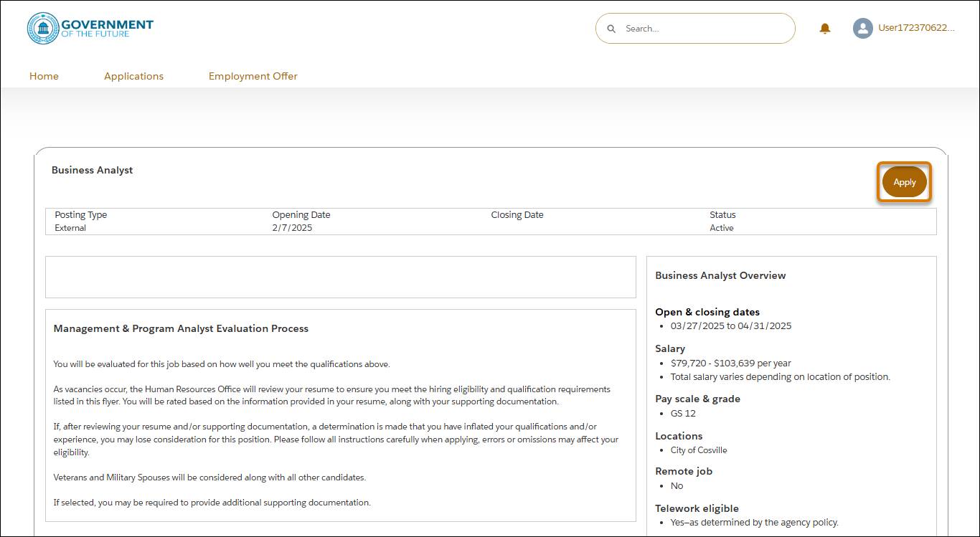Focus the Search input field
980x537 pixels.
point(695,29)
